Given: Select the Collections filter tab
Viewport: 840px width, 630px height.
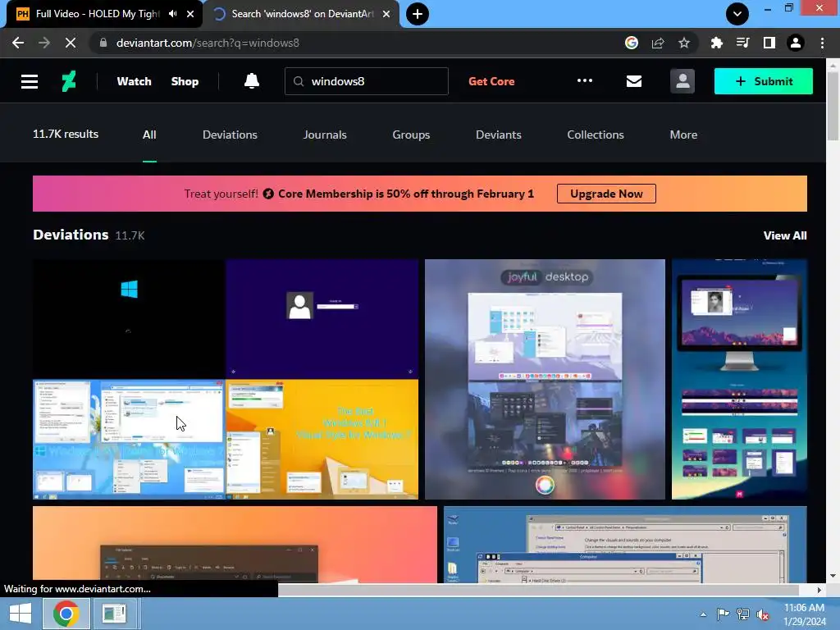Looking at the screenshot, I should (596, 135).
